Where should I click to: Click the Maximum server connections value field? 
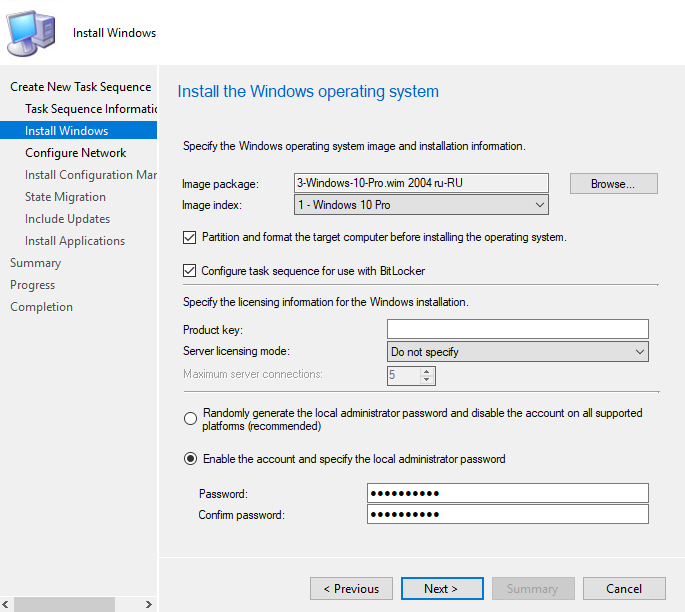click(404, 375)
